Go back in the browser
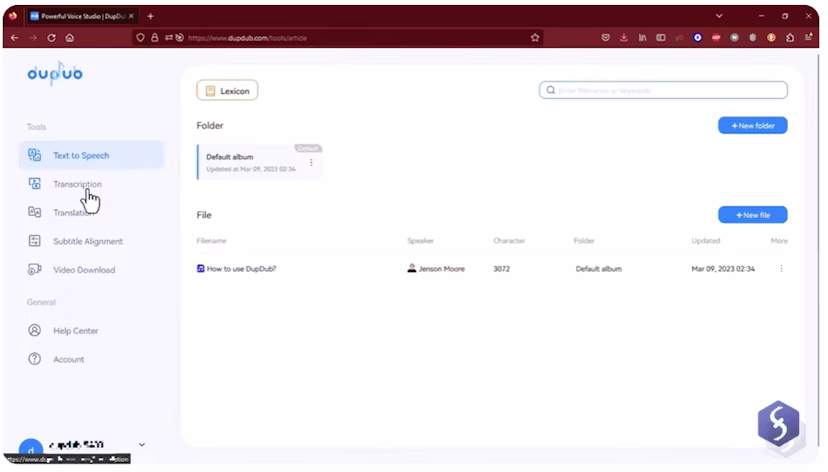The image size is (828, 472). point(15,37)
